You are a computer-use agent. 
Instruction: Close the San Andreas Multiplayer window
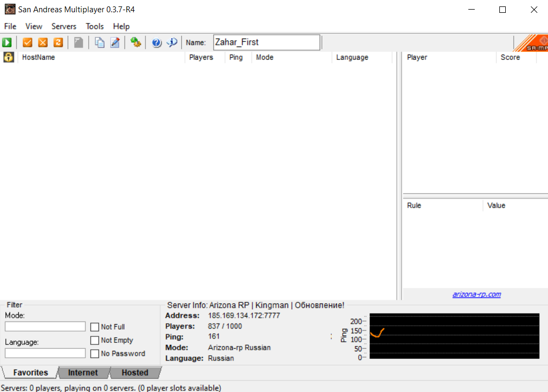click(x=534, y=10)
